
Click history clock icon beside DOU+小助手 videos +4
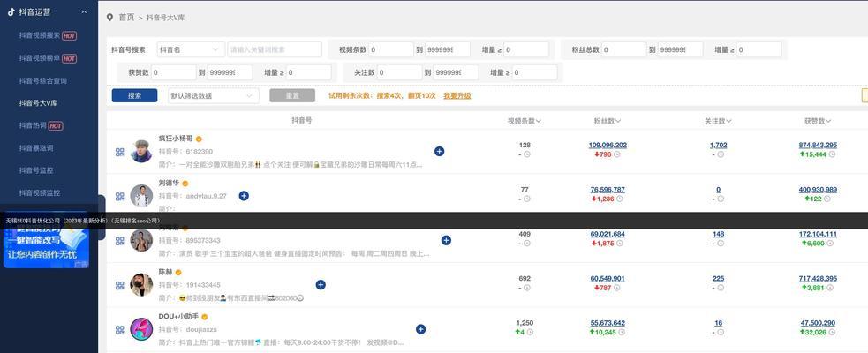[x=530, y=332]
